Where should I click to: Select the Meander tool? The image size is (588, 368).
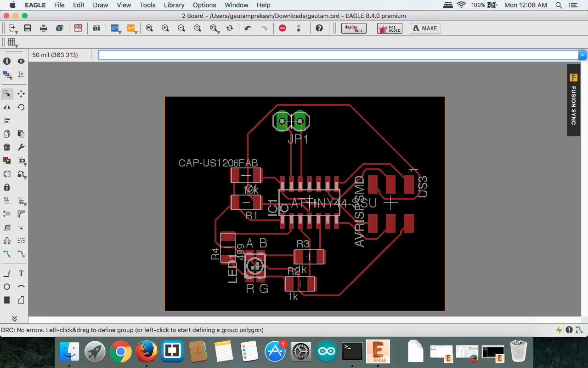[7, 241]
